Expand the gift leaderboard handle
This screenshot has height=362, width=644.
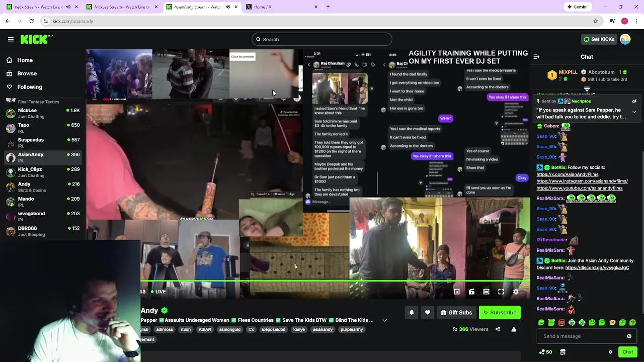pyautogui.click(x=587, y=89)
